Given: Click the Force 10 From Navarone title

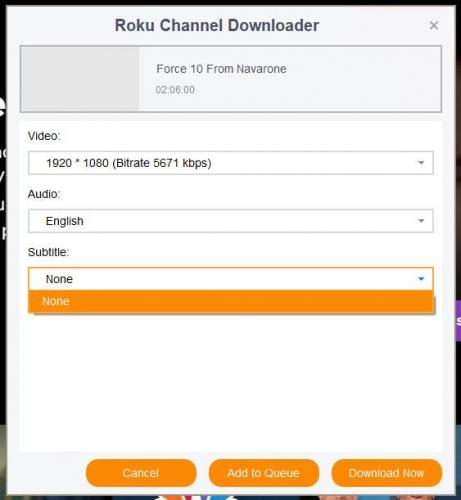Looking at the screenshot, I should [x=221, y=69].
